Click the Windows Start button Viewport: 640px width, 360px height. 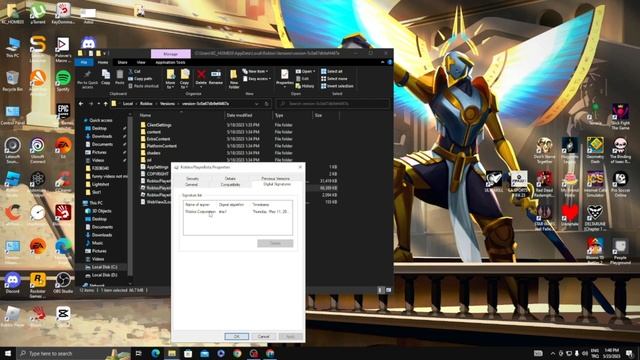(x=8, y=353)
